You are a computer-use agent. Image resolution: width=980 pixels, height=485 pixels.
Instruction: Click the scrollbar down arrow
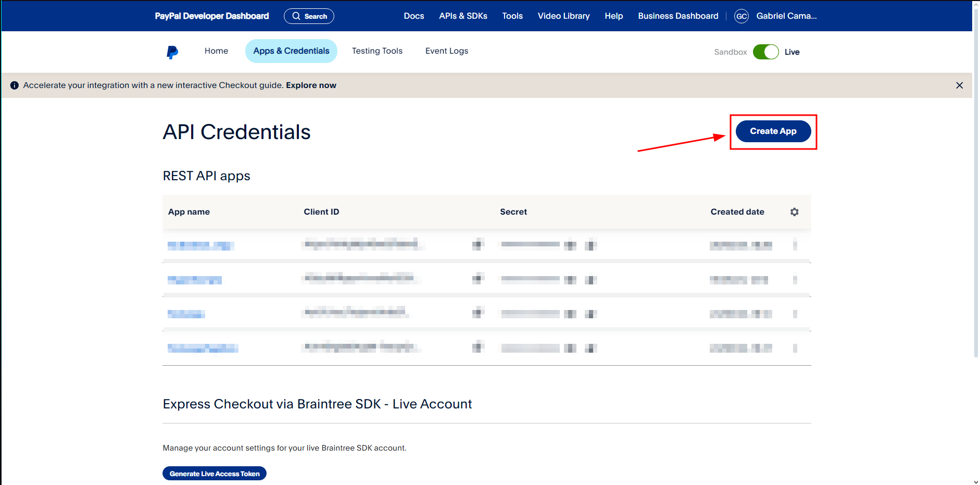coord(976,482)
